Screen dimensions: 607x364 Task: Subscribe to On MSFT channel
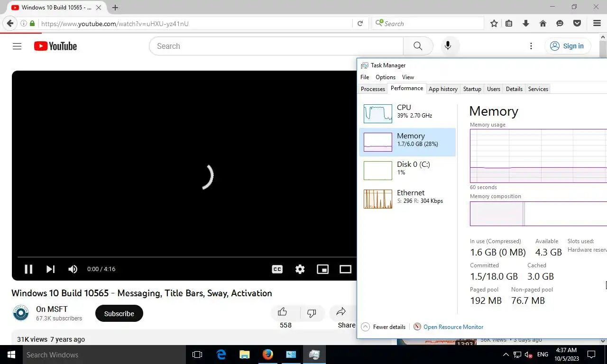click(119, 313)
